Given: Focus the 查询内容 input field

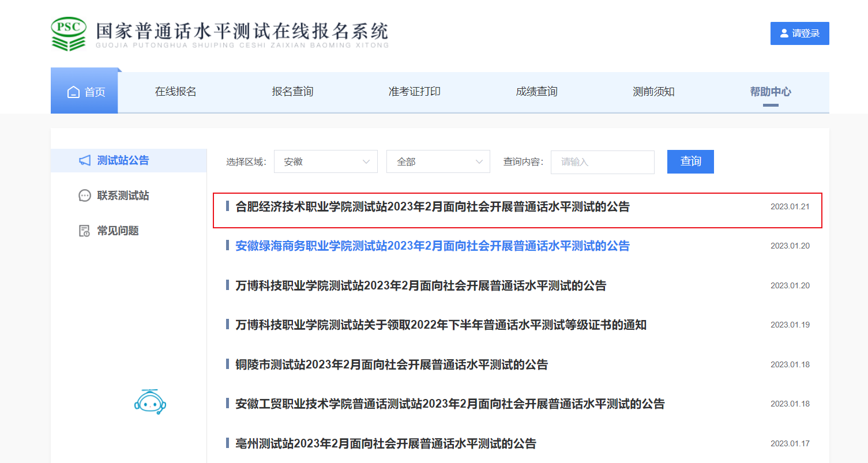Looking at the screenshot, I should [603, 162].
